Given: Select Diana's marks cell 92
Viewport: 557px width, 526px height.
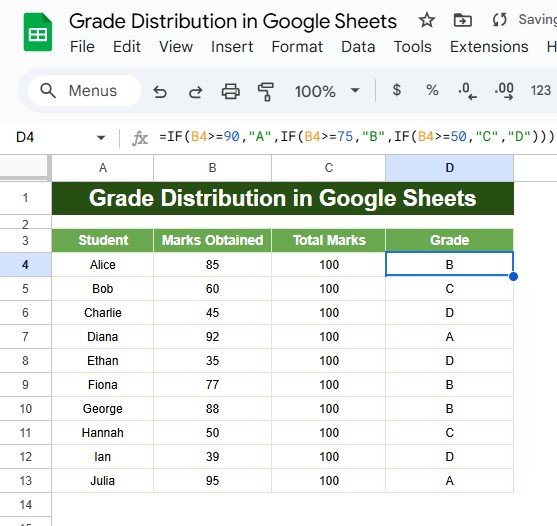Looking at the screenshot, I should pyautogui.click(x=212, y=337).
